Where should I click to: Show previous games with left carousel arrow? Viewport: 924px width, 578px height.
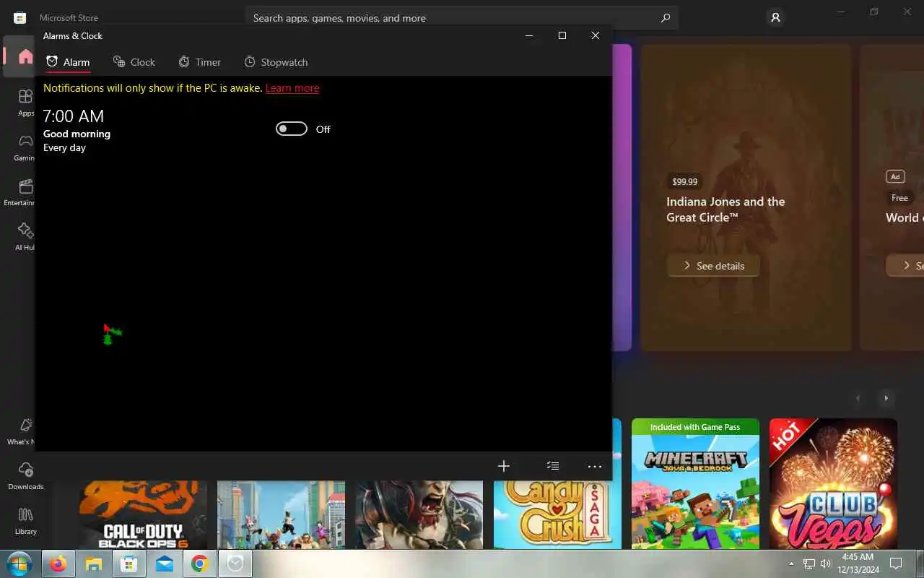858,398
